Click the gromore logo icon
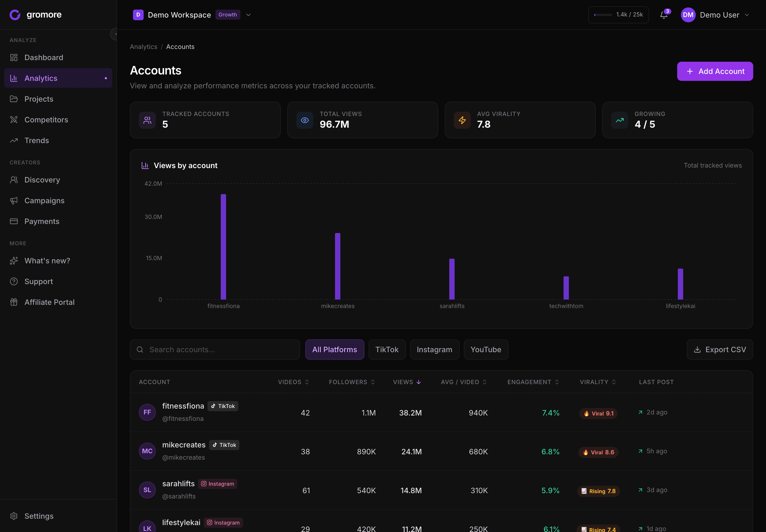This screenshot has width=766, height=532. click(15, 15)
